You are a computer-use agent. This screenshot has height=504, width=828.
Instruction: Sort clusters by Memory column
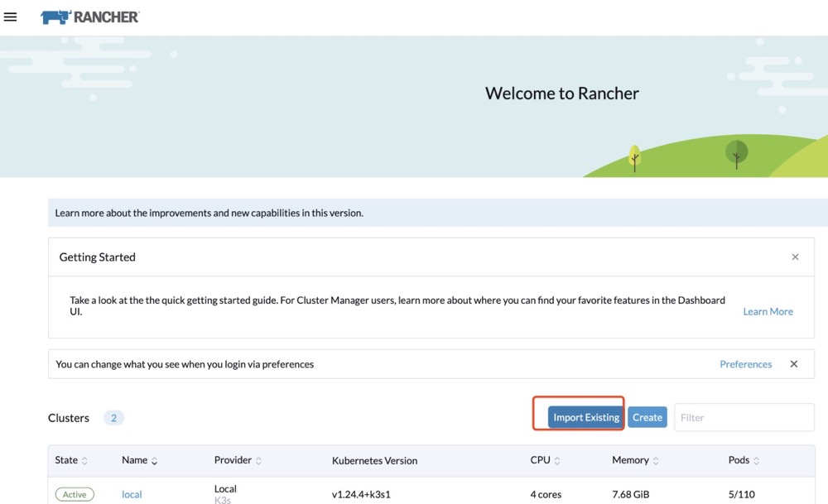click(635, 460)
